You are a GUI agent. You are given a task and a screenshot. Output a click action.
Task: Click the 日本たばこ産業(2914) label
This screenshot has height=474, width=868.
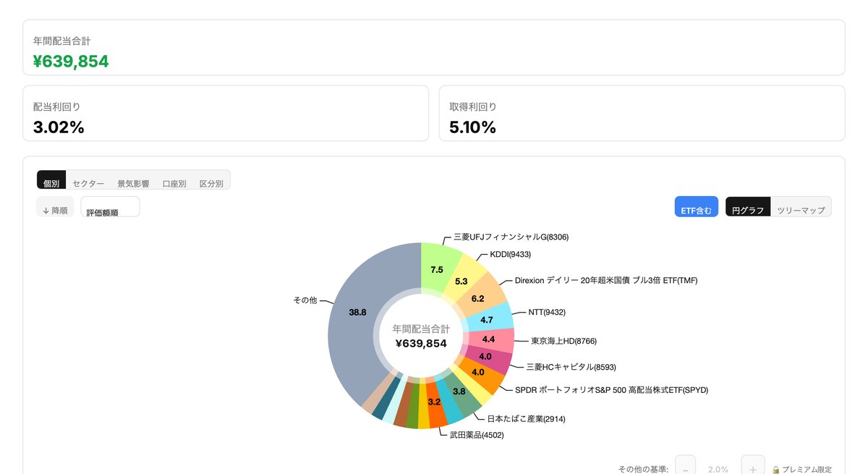click(x=526, y=418)
